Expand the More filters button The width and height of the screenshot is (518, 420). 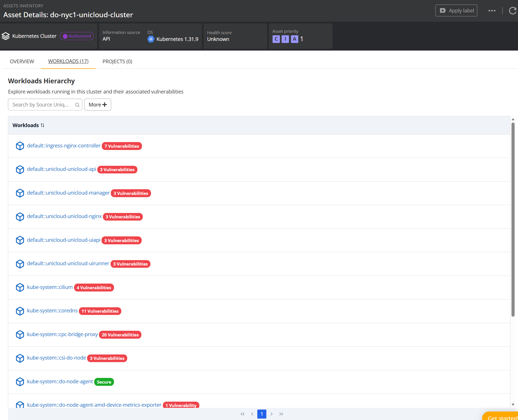tap(98, 105)
